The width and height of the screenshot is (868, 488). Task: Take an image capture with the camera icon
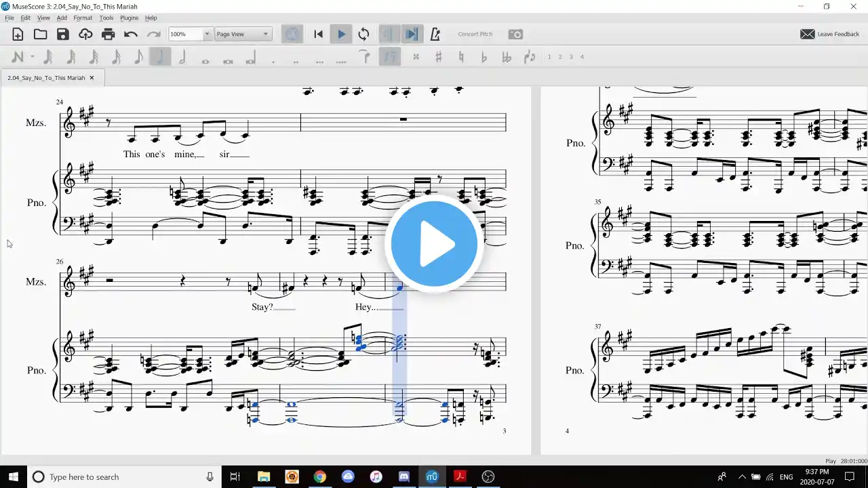tap(515, 34)
